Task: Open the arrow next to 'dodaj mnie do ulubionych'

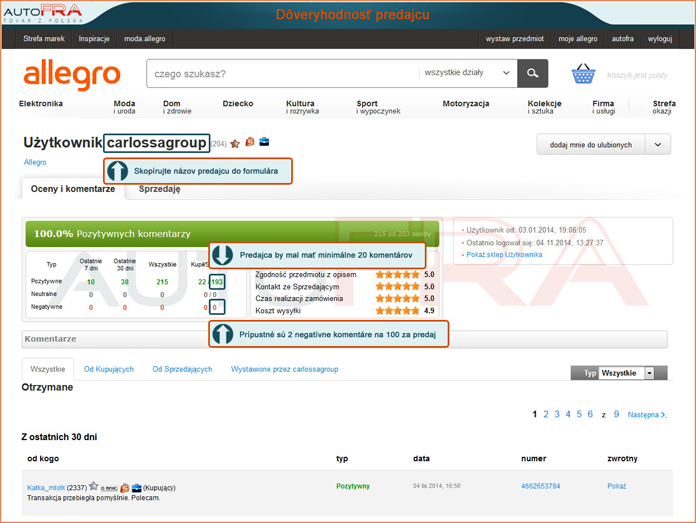Action: pos(658,145)
